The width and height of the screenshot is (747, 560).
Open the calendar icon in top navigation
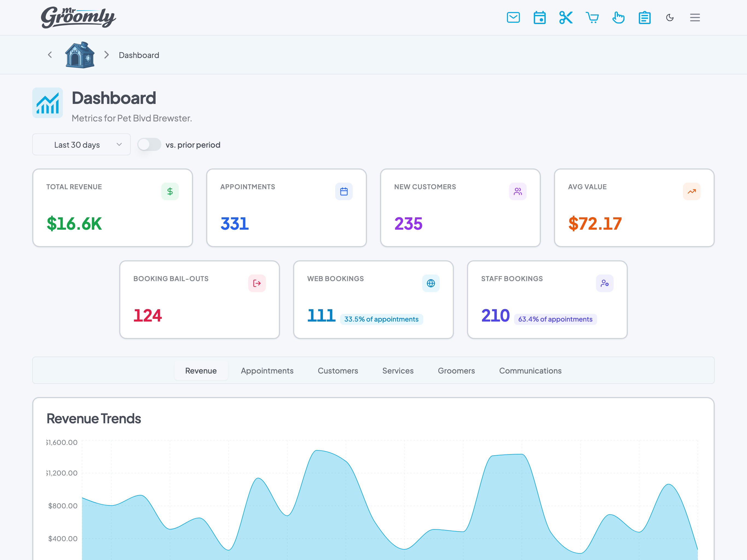pos(539,17)
